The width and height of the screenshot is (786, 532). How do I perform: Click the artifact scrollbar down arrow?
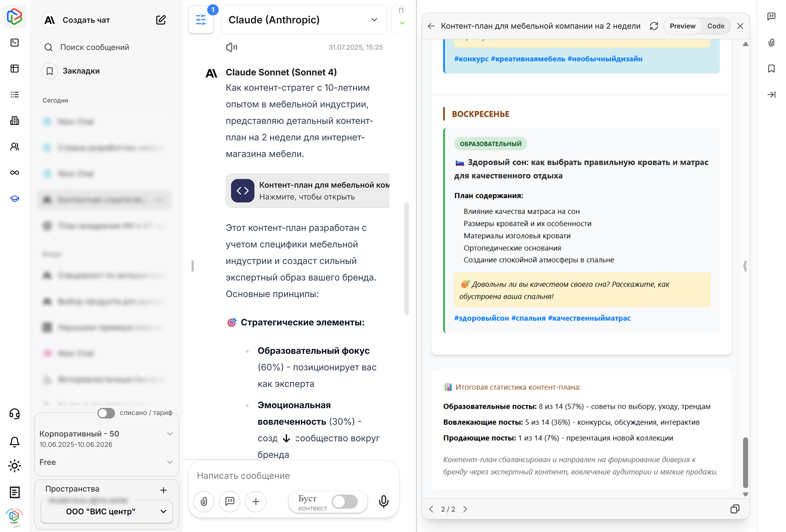tap(745, 494)
